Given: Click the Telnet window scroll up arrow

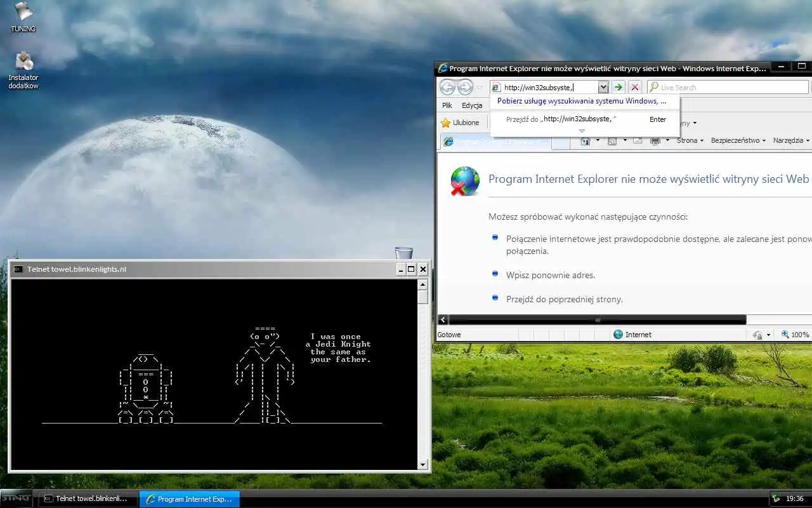Looking at the screenshot, I should [x=423, y=284].
